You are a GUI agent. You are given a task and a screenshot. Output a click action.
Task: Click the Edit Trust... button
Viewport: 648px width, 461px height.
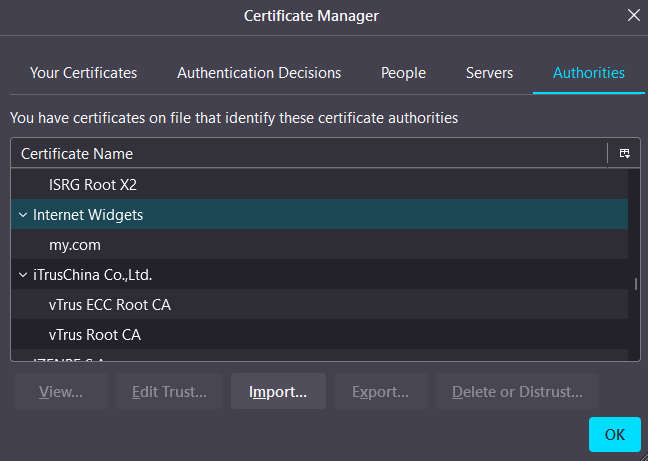click(x=169, y=392)
